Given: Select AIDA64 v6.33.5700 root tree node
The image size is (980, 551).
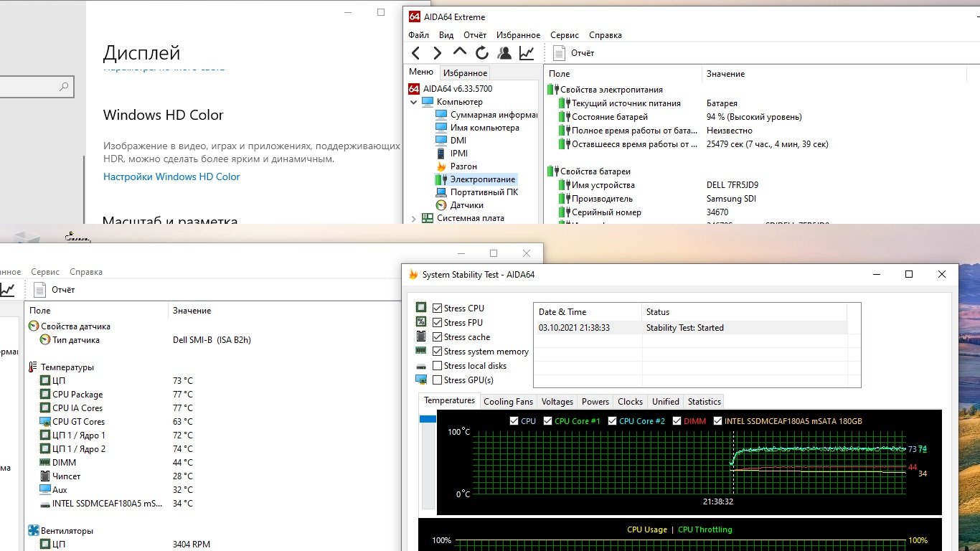Looking at the screenshot, I should pos(458,89).
